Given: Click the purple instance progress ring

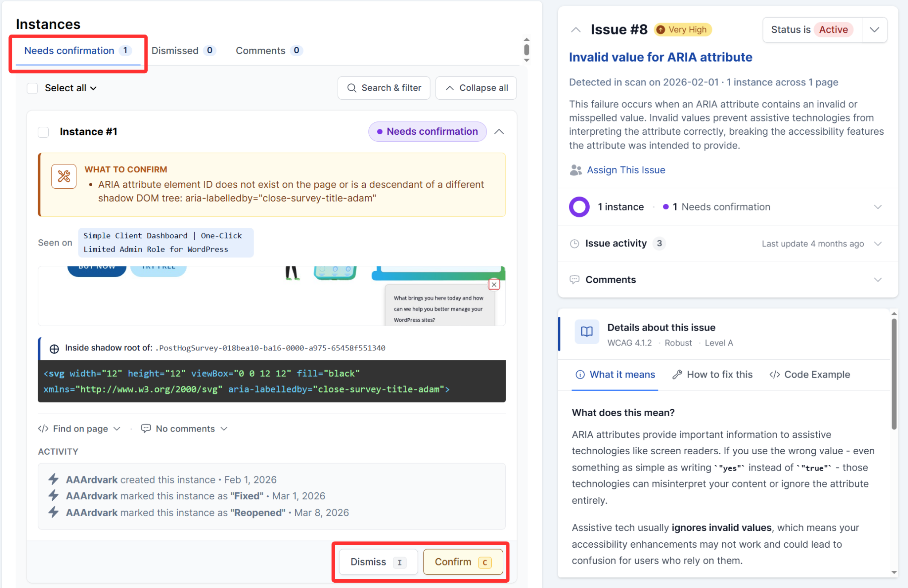Looking at the screenshot, I should coord(579,207).
